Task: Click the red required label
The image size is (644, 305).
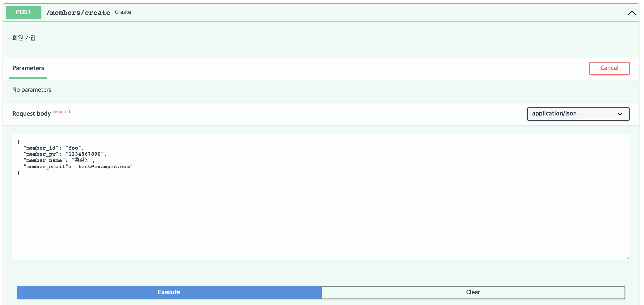Action: 61,112
